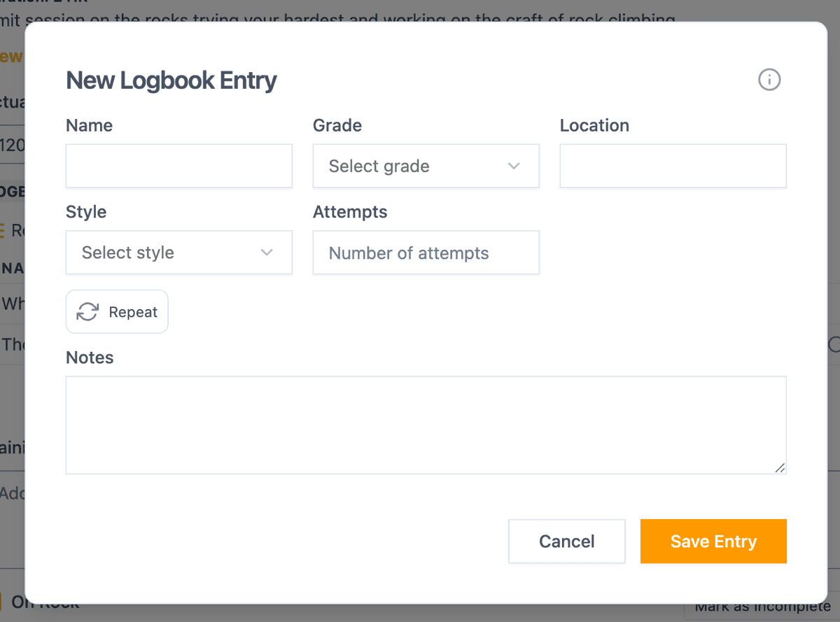Toggle the Repeat option

(117, 312)
